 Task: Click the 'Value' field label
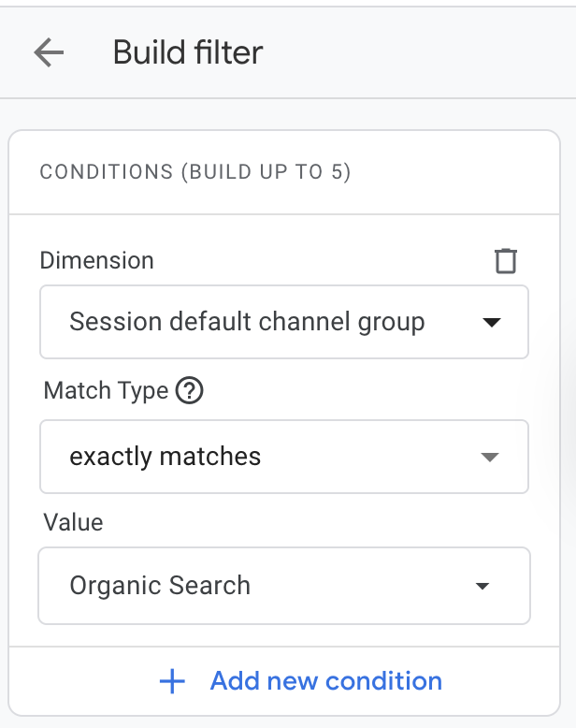73,521
